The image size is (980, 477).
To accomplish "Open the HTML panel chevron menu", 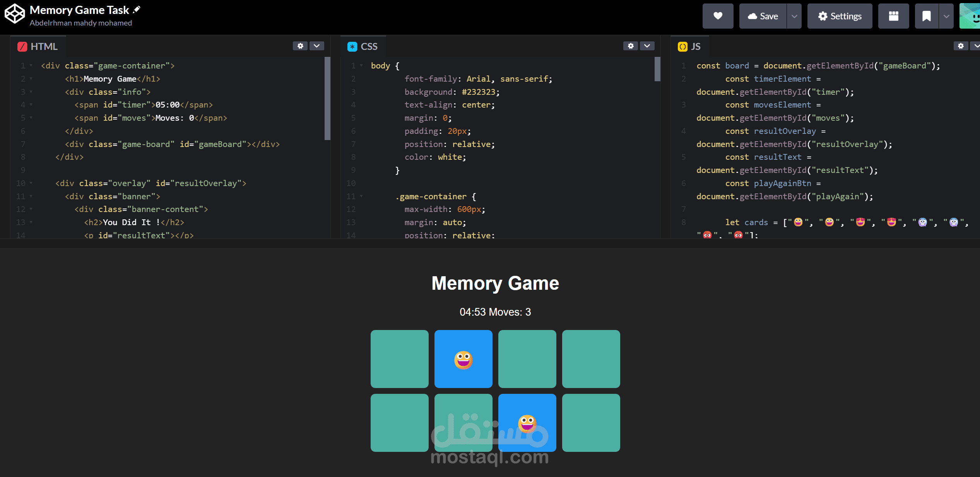I will (317, 46).
